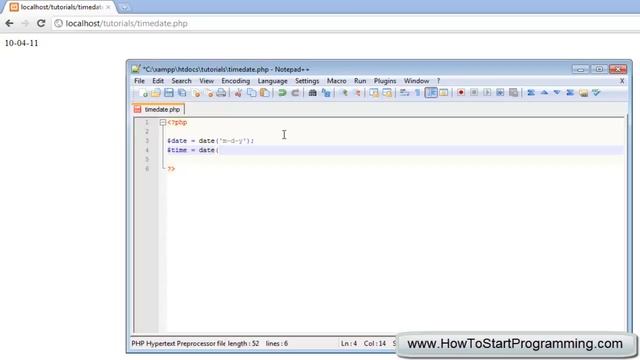Click the macro Playback icon
Image resolution: width=640 pixels, height=360 pixels.
487,93
